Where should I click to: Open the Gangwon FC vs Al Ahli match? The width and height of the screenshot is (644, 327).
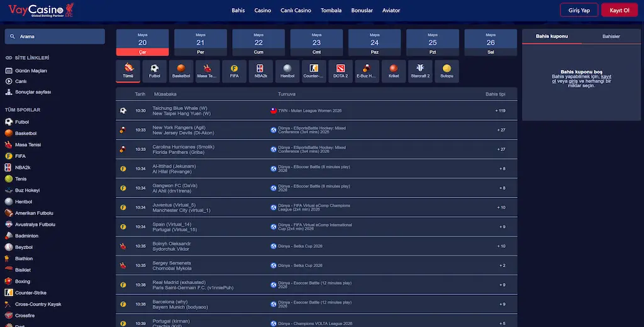(316, 188)
